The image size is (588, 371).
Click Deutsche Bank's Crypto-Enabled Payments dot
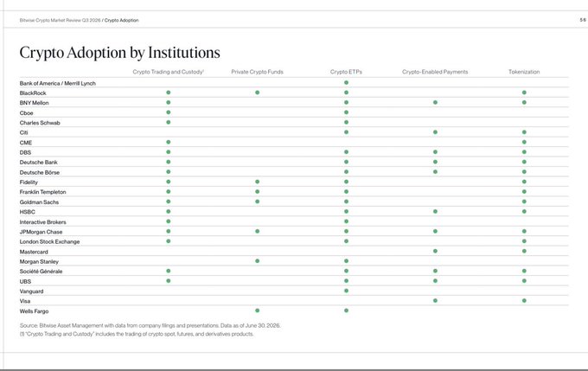[435, 162]
